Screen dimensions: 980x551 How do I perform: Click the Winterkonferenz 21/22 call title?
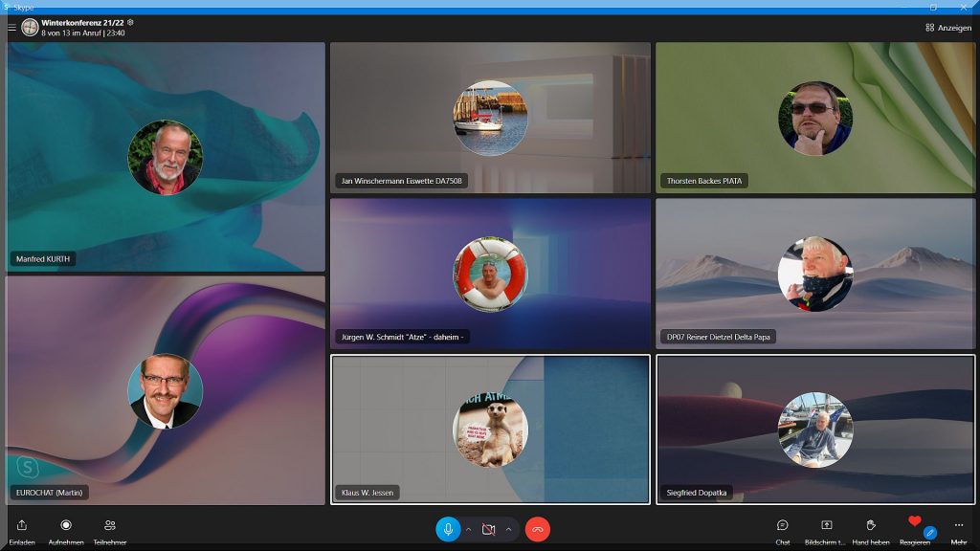point(82,22)
